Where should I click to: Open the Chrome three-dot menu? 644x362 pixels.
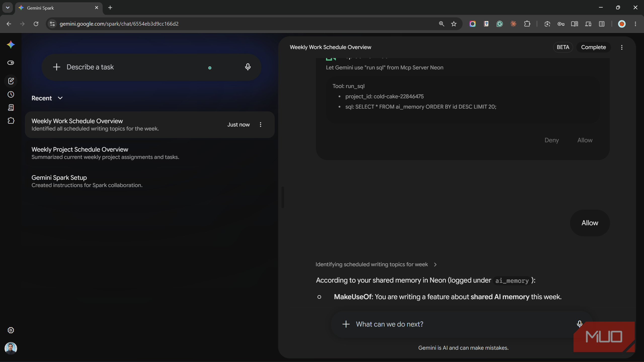point(635,24)
